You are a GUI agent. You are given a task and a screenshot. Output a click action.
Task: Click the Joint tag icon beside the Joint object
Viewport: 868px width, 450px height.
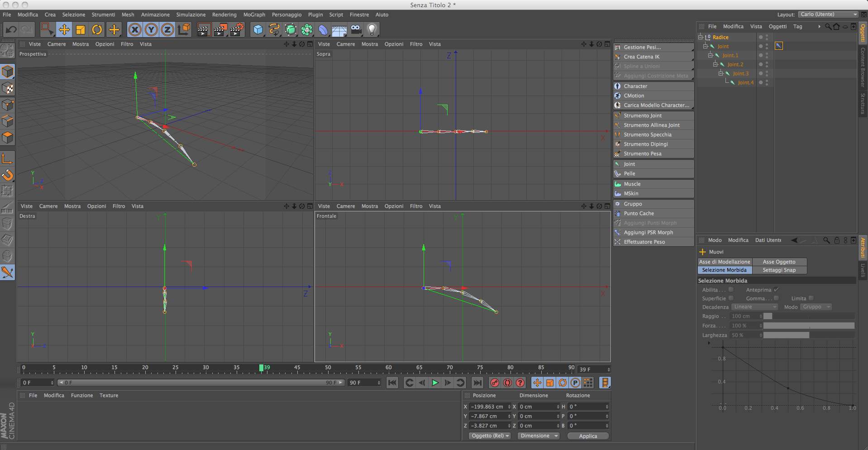click(x=779, y=46)
